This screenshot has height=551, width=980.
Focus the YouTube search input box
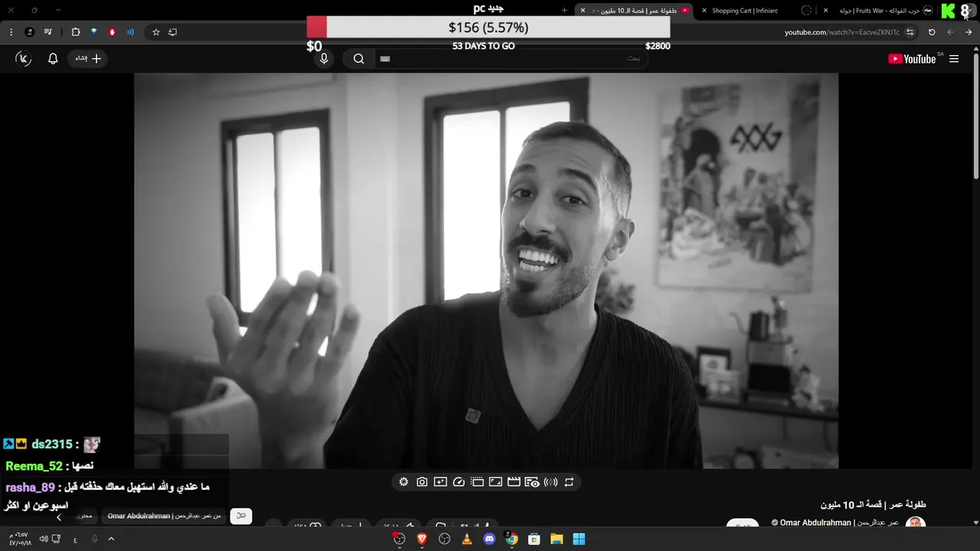tap(511, 59)
